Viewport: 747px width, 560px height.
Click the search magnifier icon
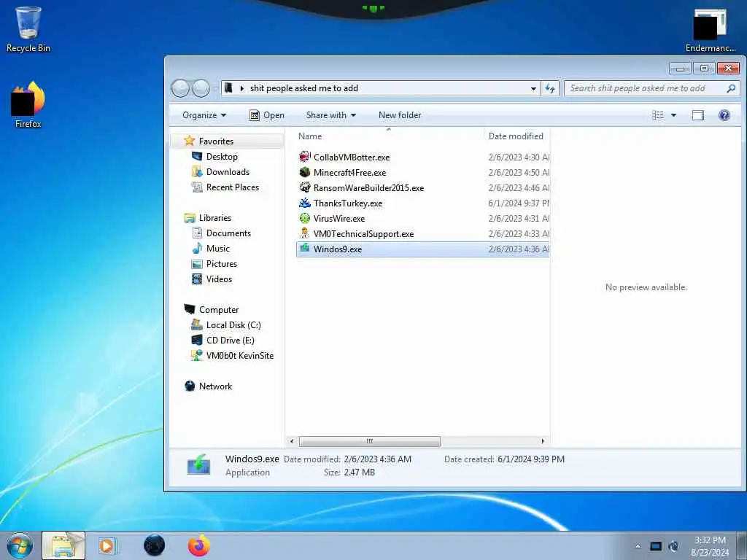731,88
